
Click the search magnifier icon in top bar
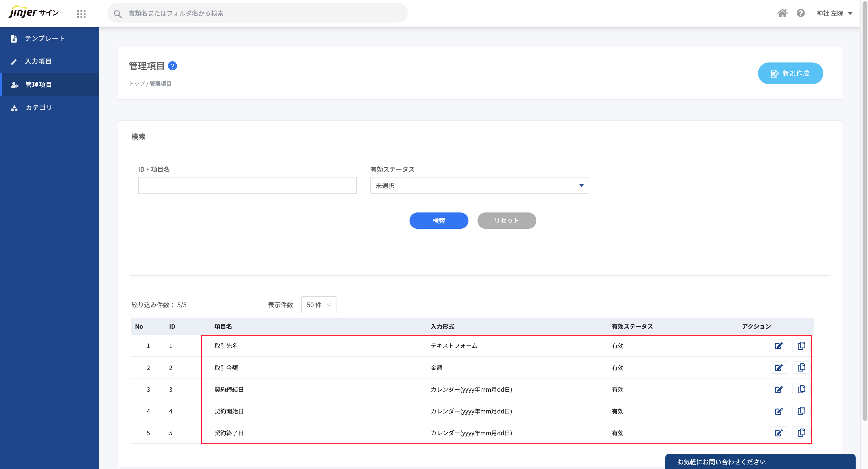click(117, 14)
